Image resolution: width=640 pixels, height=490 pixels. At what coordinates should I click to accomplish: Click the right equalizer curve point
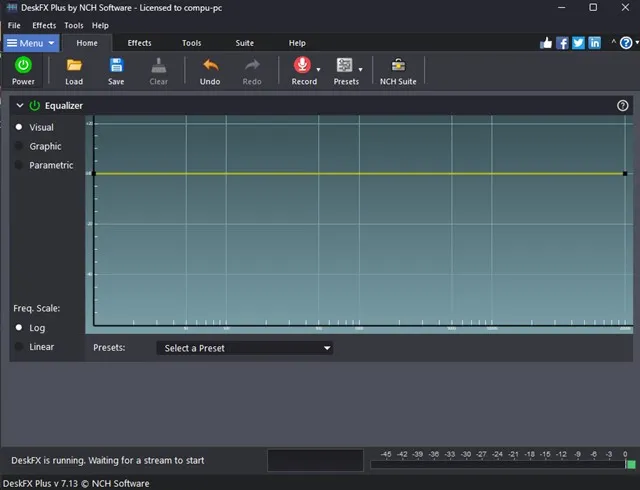pyautogui.click(x=625, y=174)
